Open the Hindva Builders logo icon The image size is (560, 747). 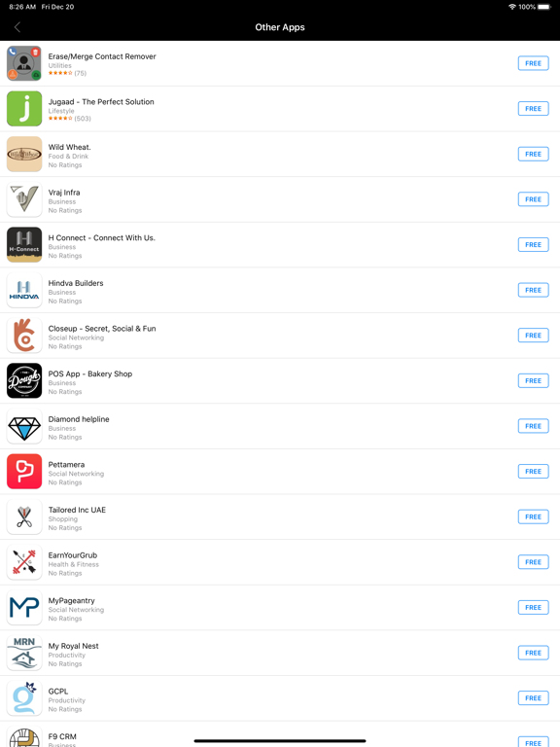pyautogui.click(x=24, y=290)
